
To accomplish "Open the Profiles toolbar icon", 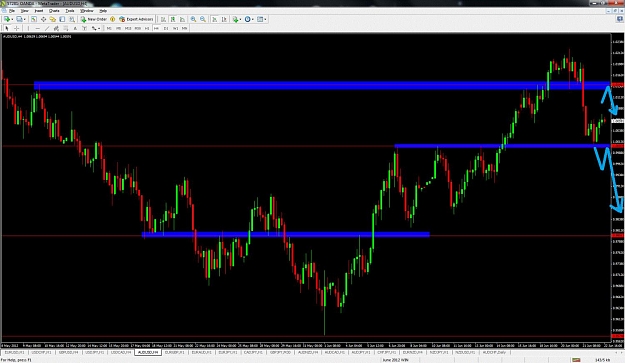I will [19, 19].
